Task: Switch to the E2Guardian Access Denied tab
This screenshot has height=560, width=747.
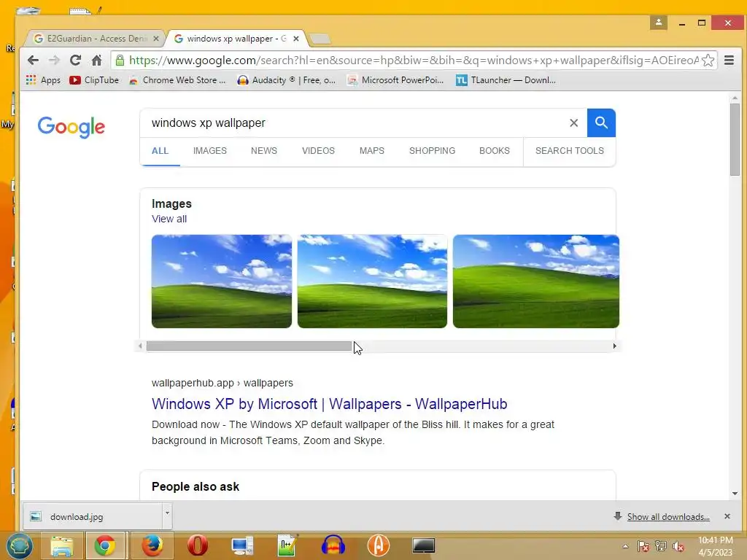Action: [x=93, y=39]
